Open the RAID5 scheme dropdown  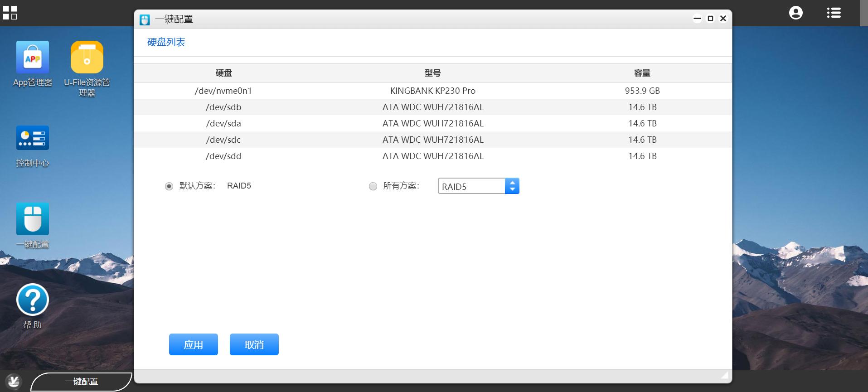[x=479, y=186]
